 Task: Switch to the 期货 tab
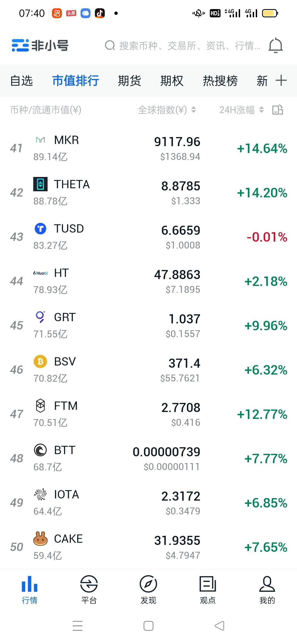click(x=129, y=81)
